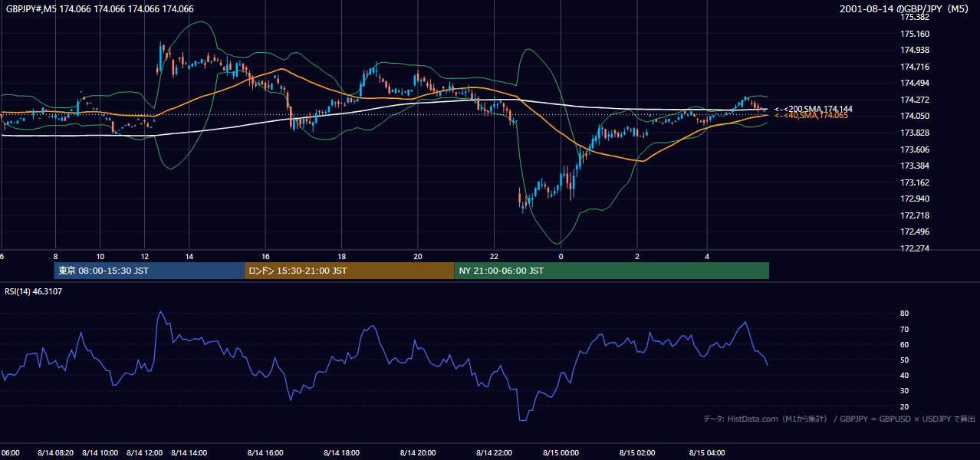This screenshot has height=460, width=980.
Task: Click the 8/14 10:00 time label
Action: [100, 453]
